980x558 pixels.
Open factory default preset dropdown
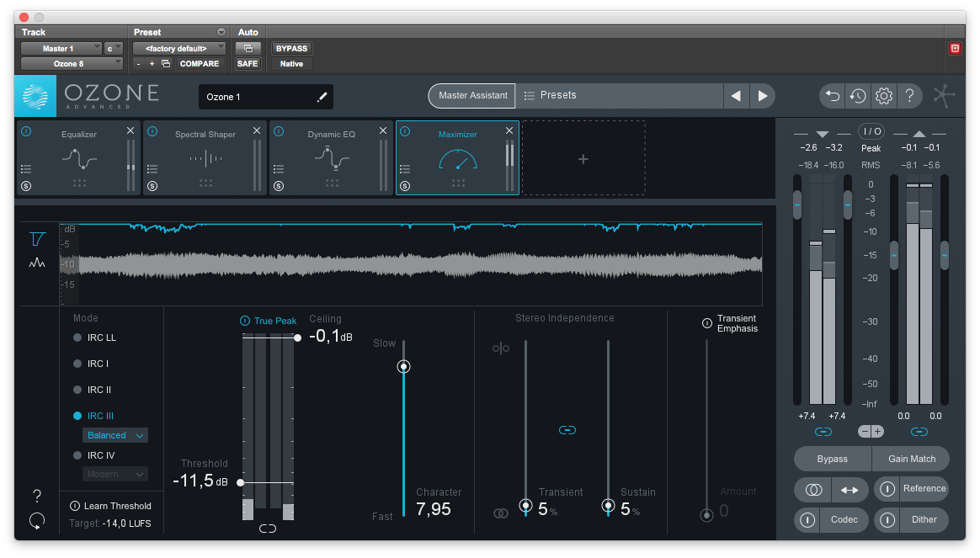coord(178,48)
